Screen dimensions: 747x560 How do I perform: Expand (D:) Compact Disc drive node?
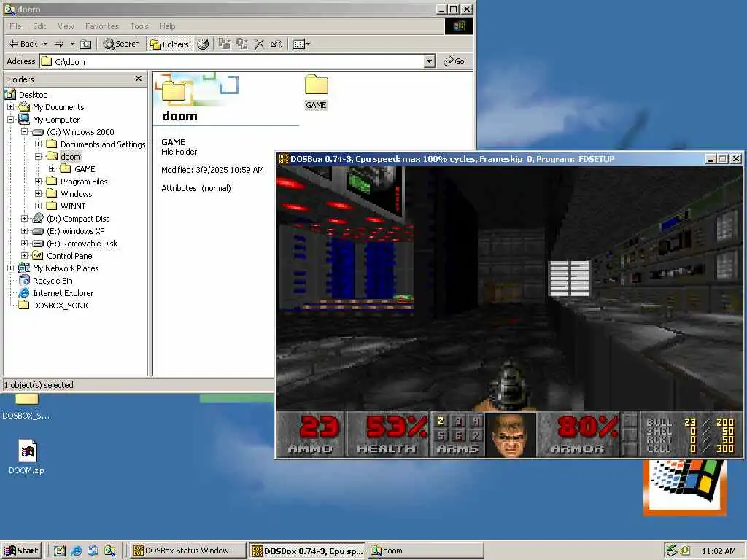point(24,219)
